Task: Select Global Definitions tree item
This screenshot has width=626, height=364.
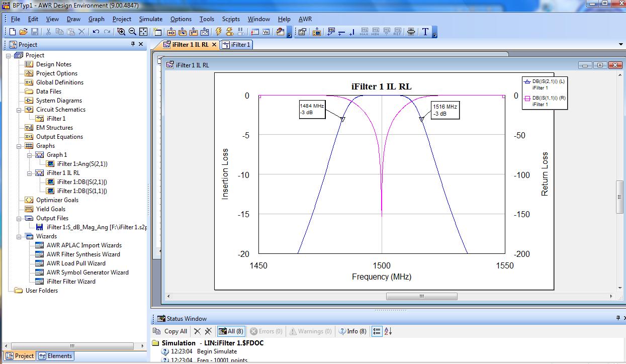Action: point(60,82)
